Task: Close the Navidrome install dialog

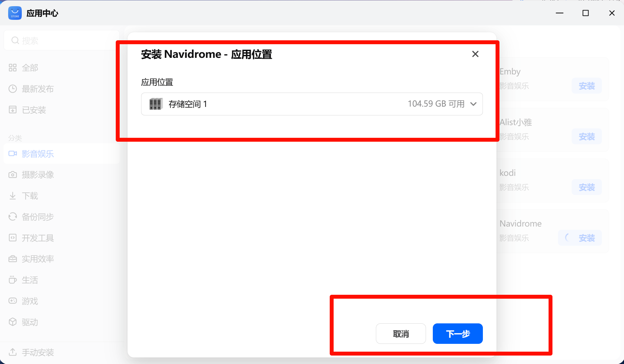Action: pyautogui.click(x=475, y=54)
